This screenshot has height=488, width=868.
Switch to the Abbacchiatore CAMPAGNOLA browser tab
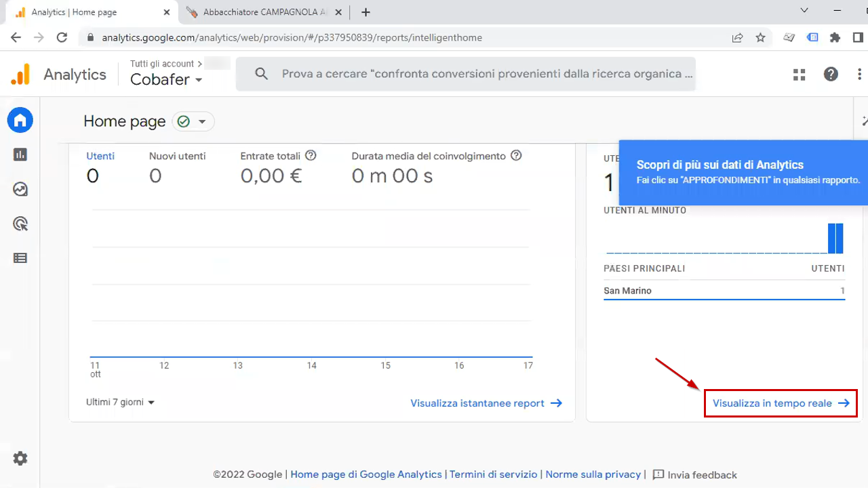pos(261,12)
